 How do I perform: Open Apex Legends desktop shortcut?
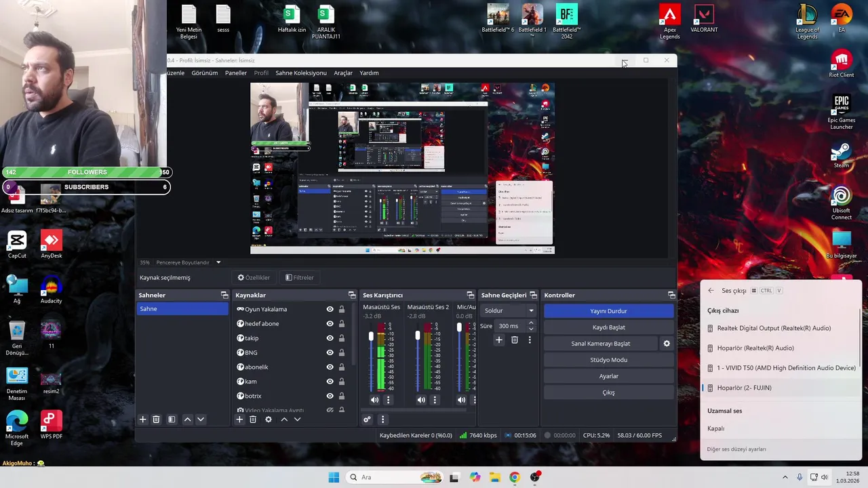coord(670,22)
